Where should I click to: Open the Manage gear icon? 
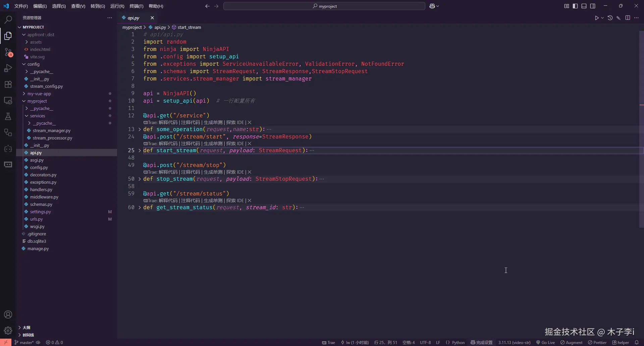pyautogui.click(x=8, y=330)
